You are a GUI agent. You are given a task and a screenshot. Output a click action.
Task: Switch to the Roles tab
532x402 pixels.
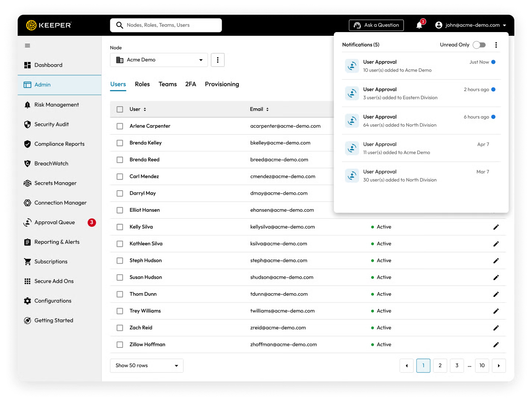click(x=142, y=84)
